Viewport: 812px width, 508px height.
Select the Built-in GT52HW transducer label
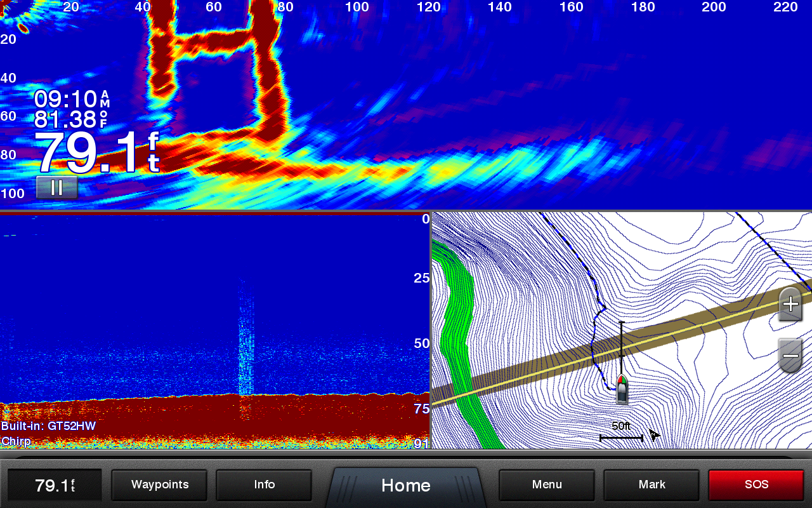point(48,426)
